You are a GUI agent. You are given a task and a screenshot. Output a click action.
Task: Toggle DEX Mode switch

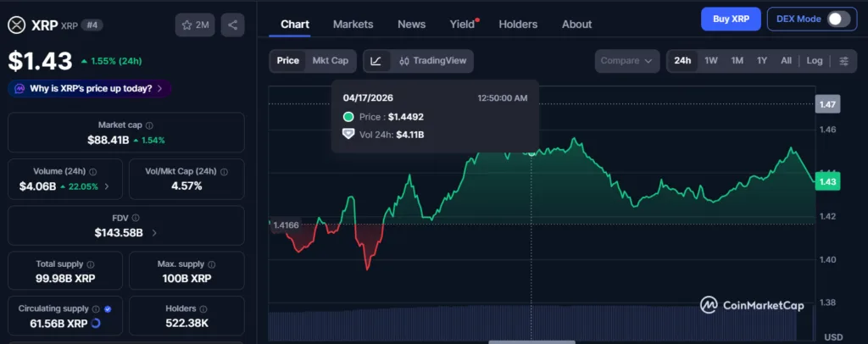(838, 19)
